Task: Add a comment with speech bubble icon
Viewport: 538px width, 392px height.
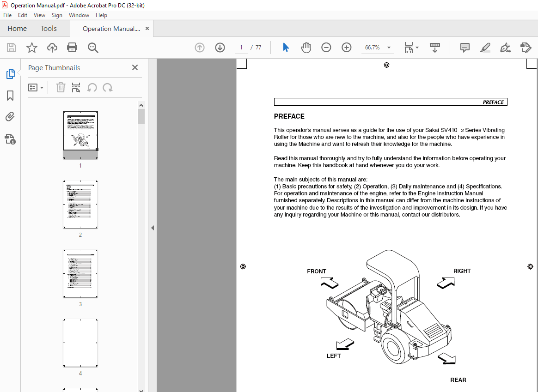Action: [x=465, y=48]
